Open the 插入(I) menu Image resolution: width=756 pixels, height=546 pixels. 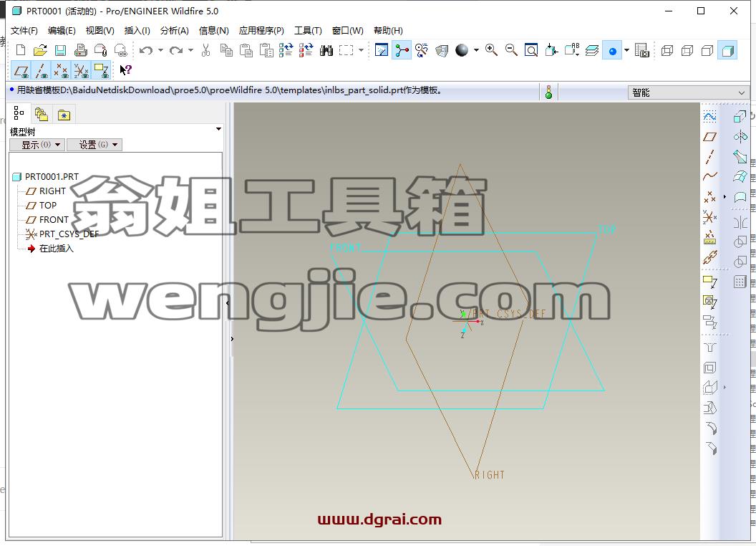click(x=137, y=30)
